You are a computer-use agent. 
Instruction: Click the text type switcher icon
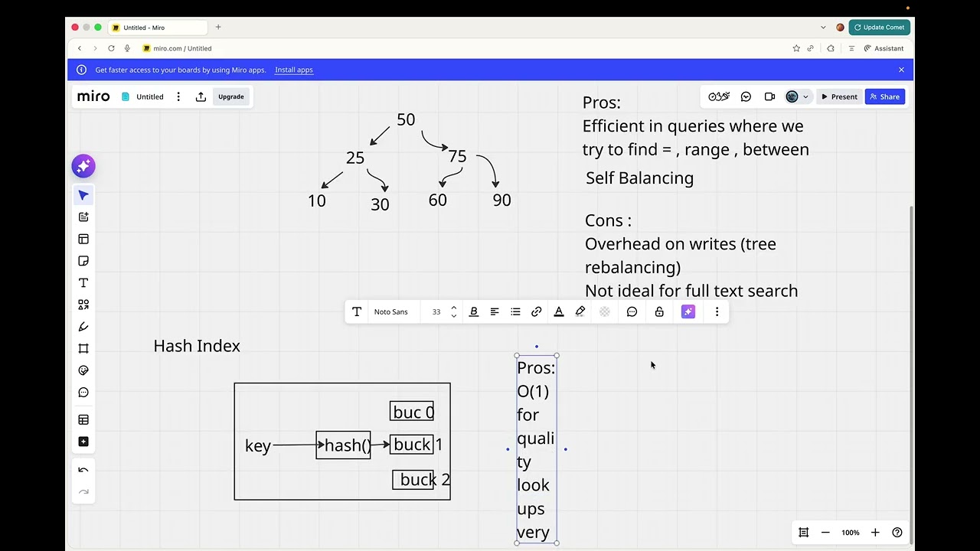click(x=357, y=311)
